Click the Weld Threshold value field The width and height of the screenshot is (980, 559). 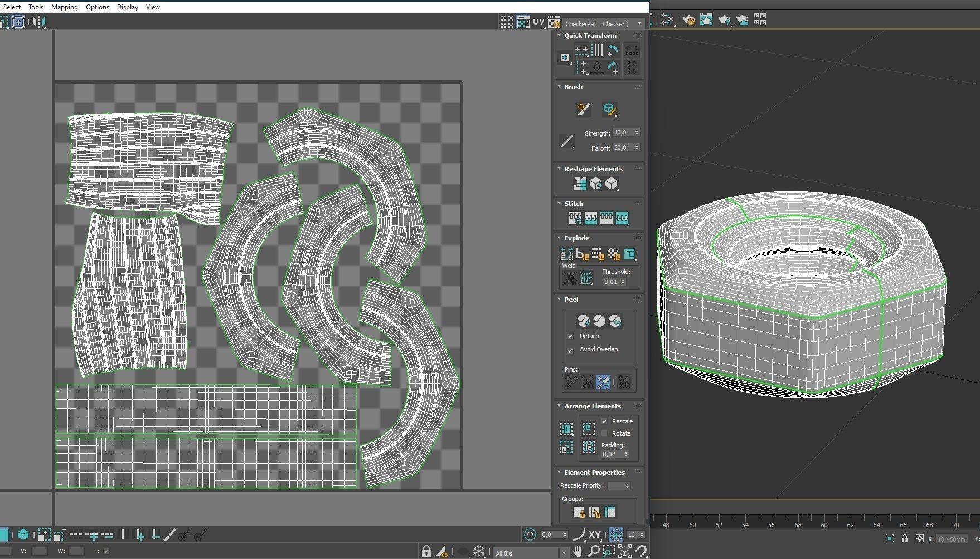pyautogui.click(x=611, y=282)
